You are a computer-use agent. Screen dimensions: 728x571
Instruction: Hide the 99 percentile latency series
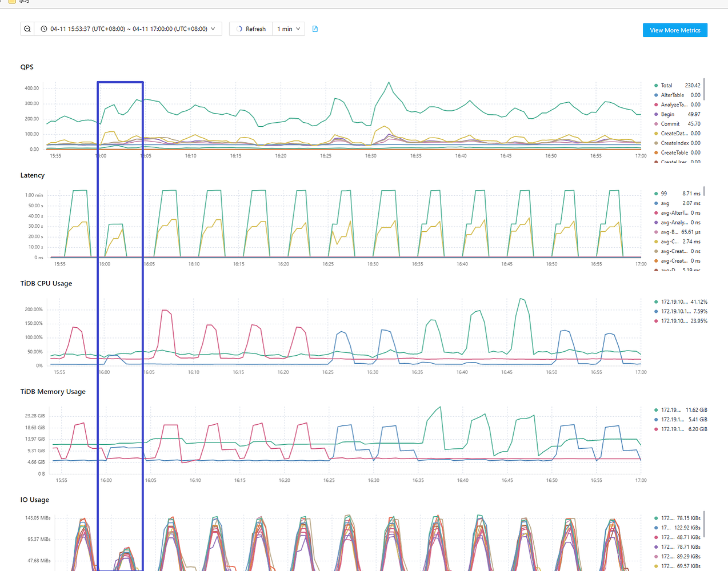pyautogui.click(x=663, y=194)
